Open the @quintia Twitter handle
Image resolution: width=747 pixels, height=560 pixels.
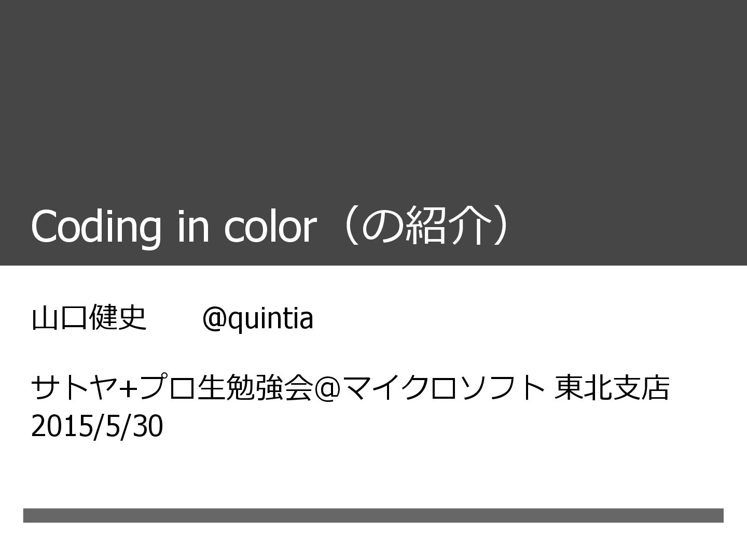point(258,318)
